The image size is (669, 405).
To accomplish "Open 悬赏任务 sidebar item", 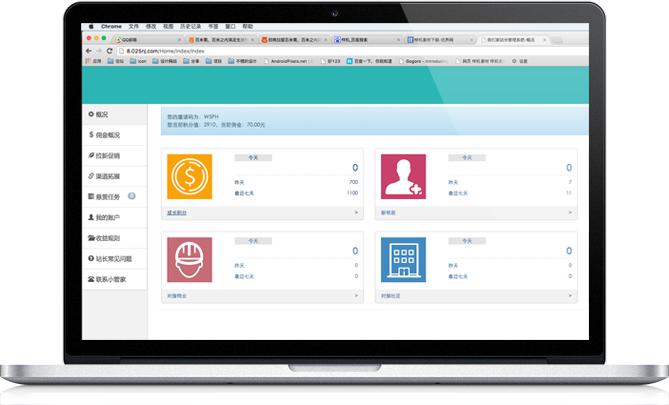I will (108, 197).
